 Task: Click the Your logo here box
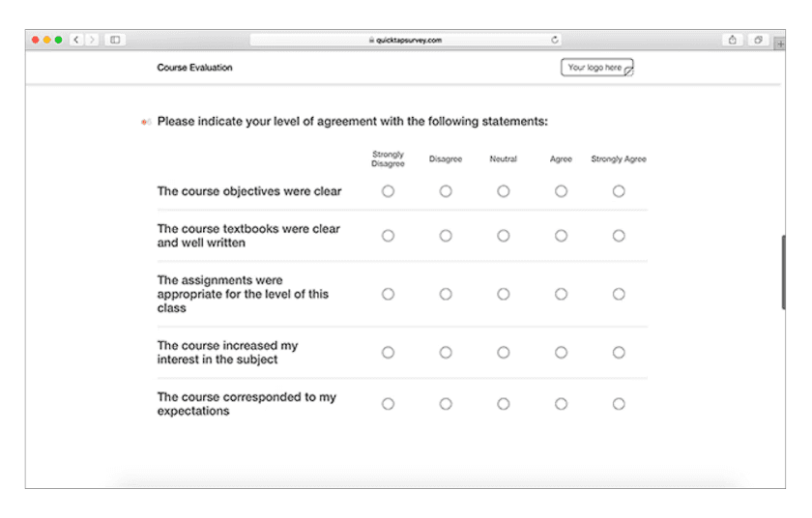[x=596, y=68]
